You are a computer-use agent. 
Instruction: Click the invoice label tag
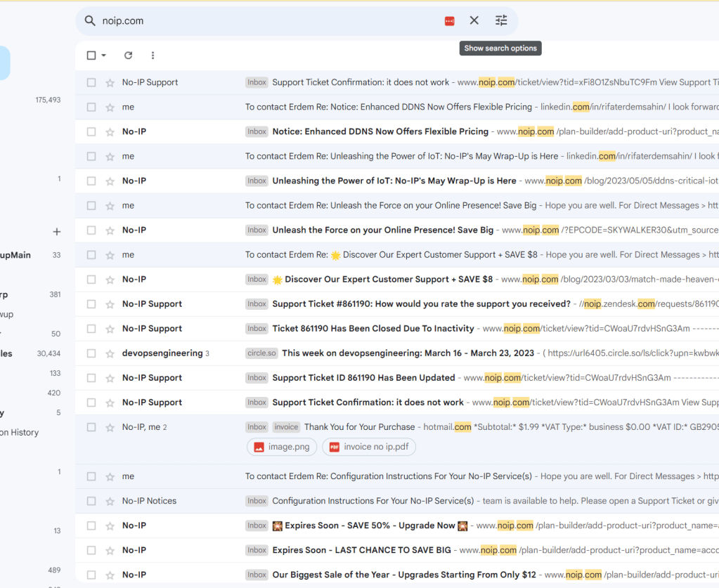pyautogui.click(x=286, y=427)
